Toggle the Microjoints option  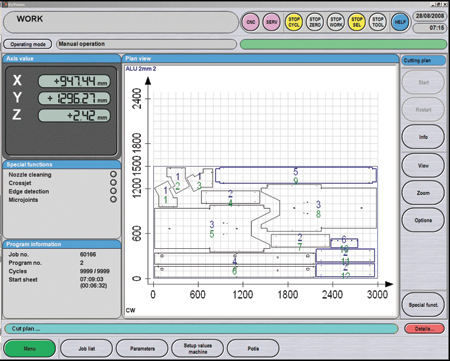tap(113, 199)
